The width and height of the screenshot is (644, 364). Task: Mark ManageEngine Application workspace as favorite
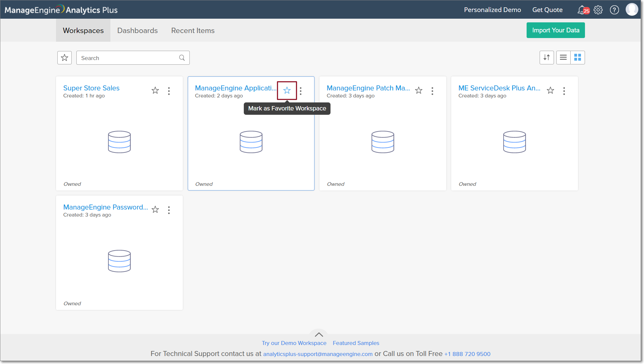pyautogui.click(x=287, y=90)
